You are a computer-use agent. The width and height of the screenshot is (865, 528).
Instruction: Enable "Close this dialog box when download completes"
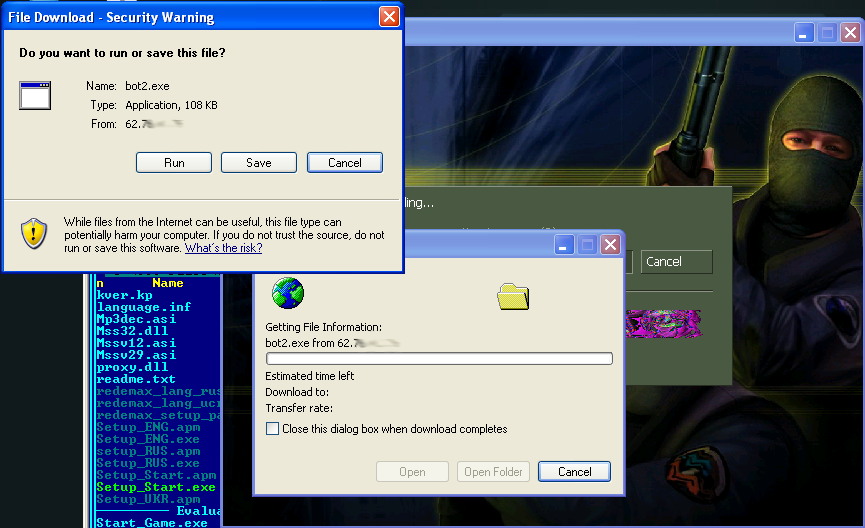(273, 429)
